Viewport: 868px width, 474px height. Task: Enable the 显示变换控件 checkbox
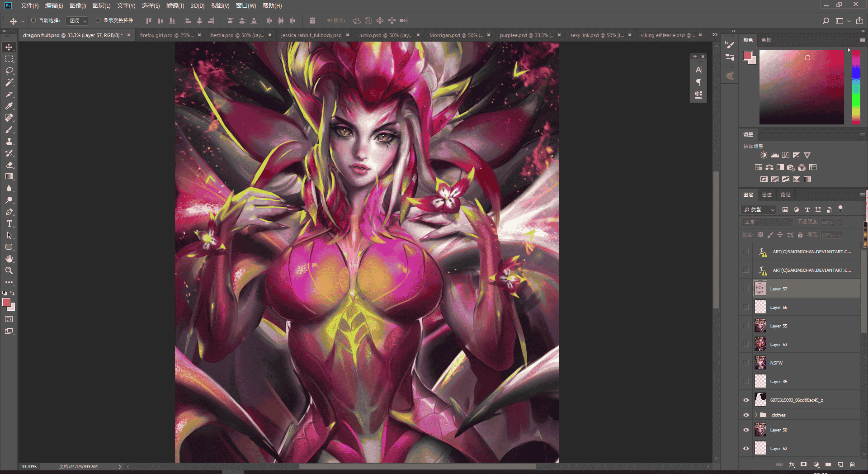[98, 20]
